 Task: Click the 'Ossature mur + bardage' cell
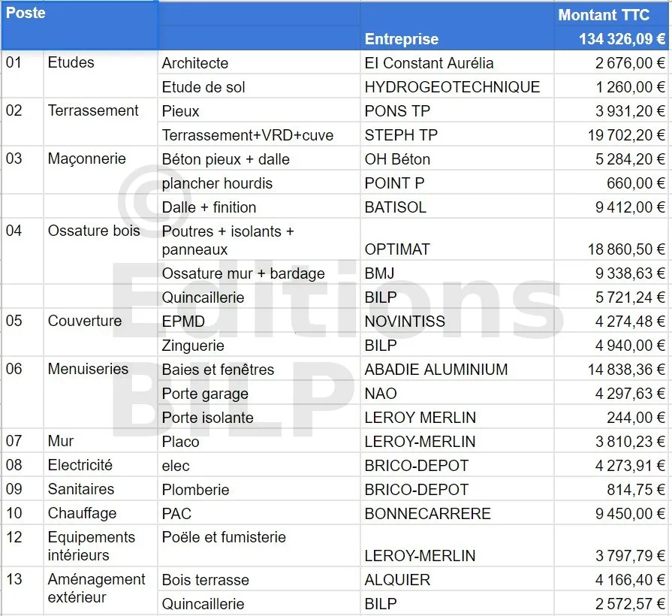[243, 273]
